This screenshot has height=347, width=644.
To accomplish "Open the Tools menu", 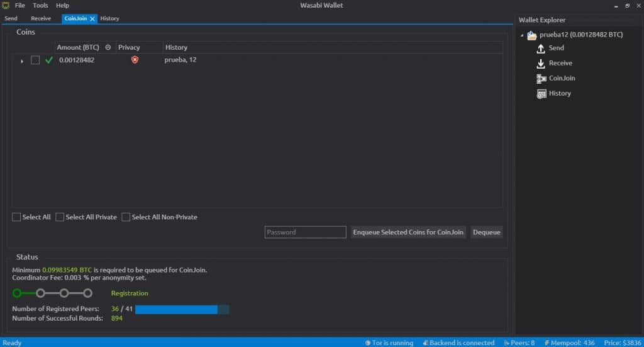I will [40, 6].
